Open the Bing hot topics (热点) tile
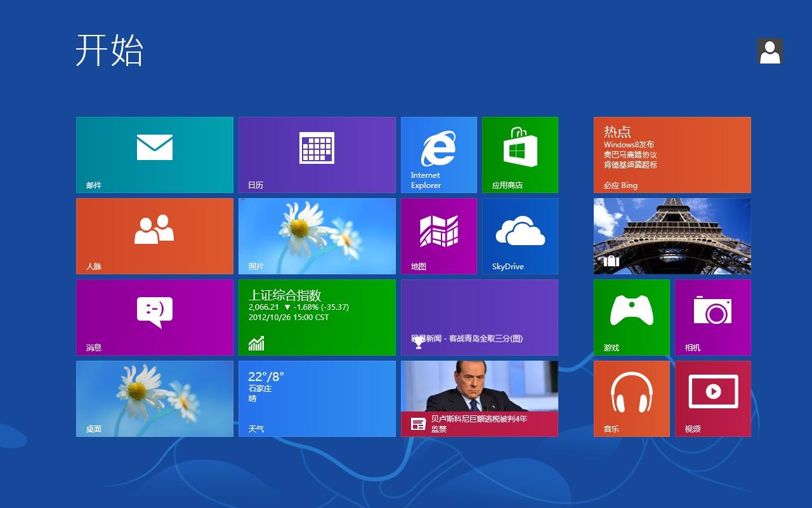Screen dimensions: 812x508 672,154
